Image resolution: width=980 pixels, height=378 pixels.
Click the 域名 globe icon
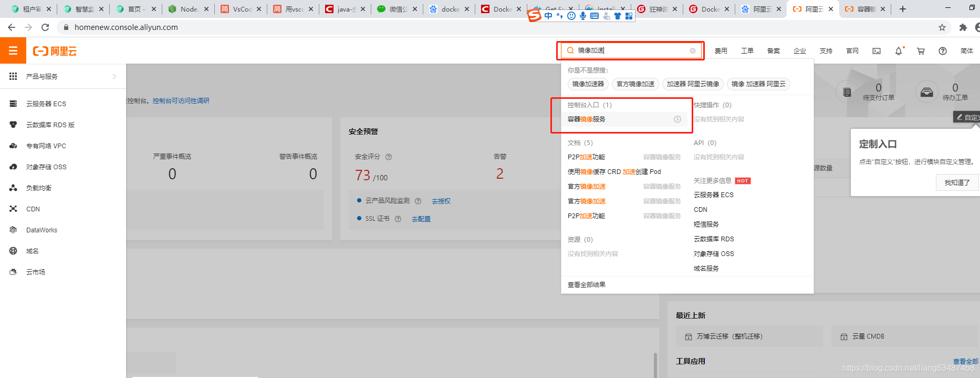coord(14,251)
